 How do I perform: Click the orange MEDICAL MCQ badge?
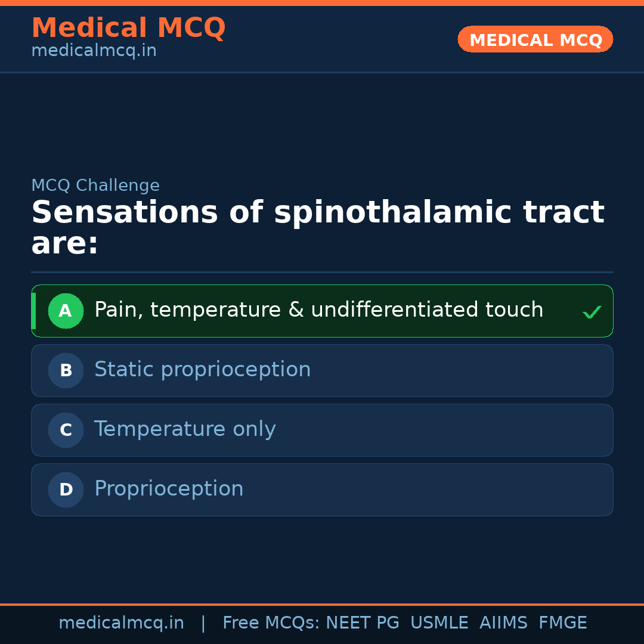(x=535, y=39)
